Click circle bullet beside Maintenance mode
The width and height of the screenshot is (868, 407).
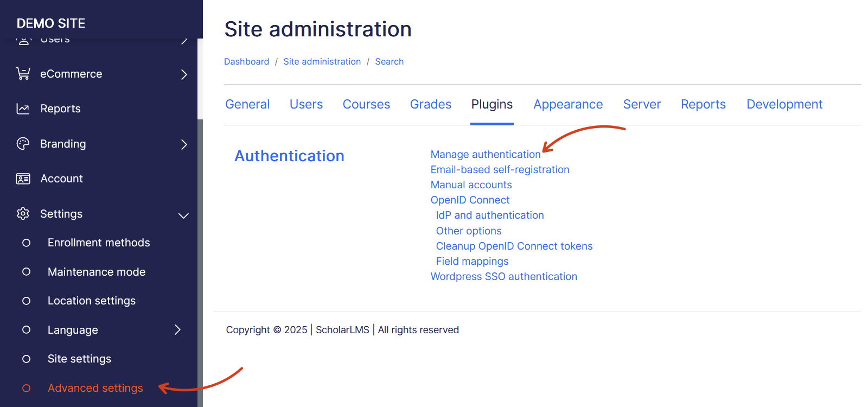coord(26,272)
